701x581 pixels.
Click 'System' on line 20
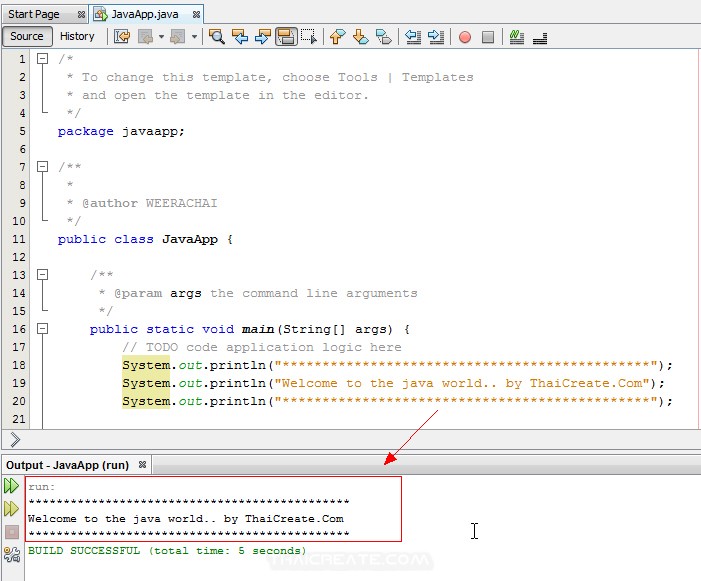tap(146, 401)
